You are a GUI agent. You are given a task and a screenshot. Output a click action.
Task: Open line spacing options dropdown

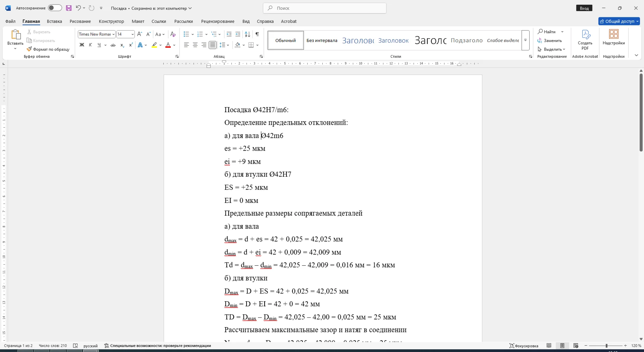pos(224,45)
